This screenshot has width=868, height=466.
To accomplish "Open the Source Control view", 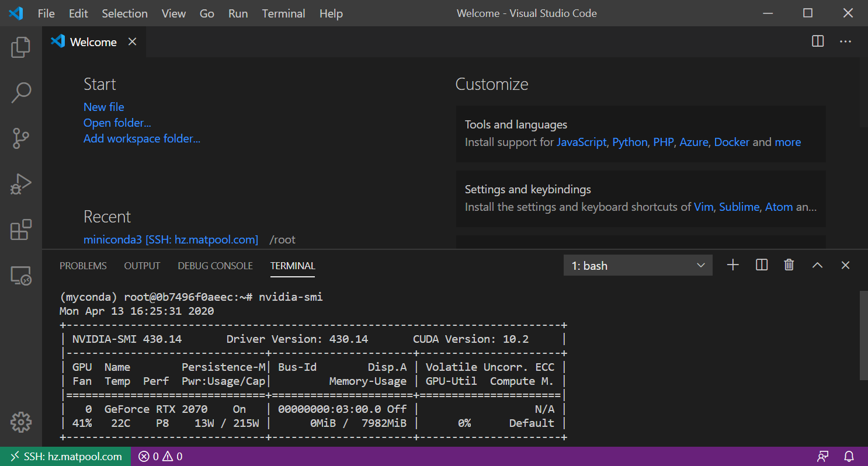I will [20, 138].
